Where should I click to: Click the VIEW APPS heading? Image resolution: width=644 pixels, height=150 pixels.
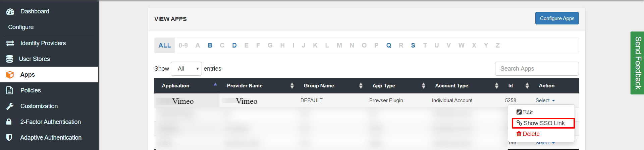point(170,19)
